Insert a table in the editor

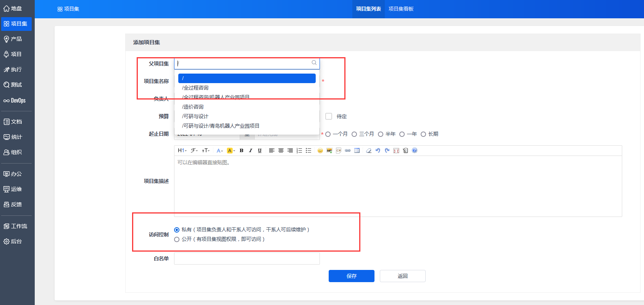tap(357, 151)
